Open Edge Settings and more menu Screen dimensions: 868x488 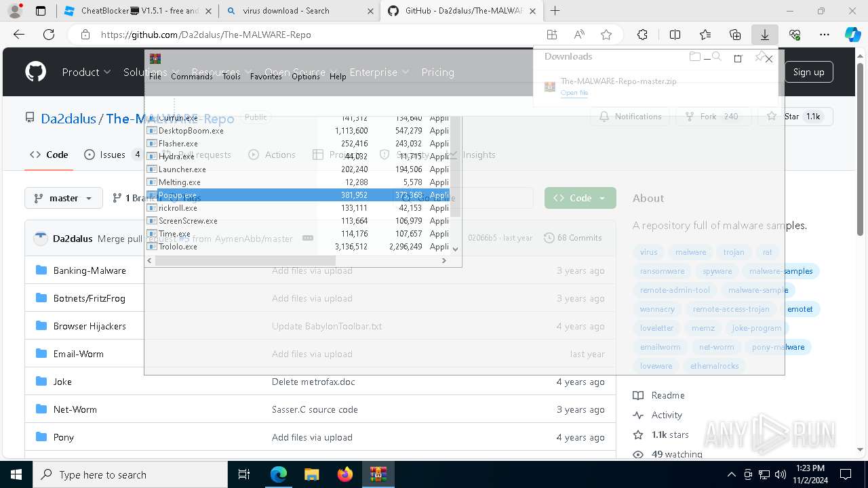click(x=825, y=35)
